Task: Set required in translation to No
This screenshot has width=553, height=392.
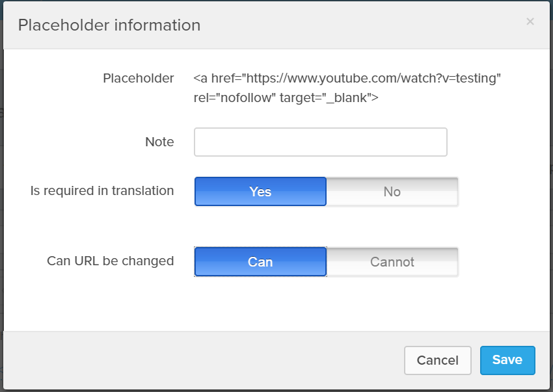Action: click(x=392, y=191)
